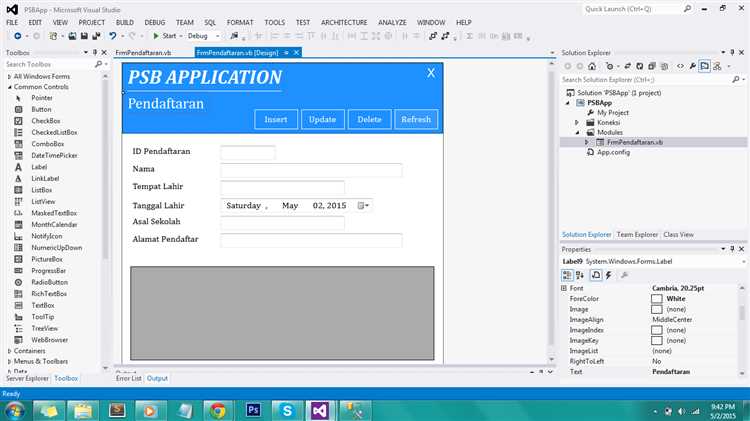Toggle Categorized view in Properties panel

pos(567,275)
